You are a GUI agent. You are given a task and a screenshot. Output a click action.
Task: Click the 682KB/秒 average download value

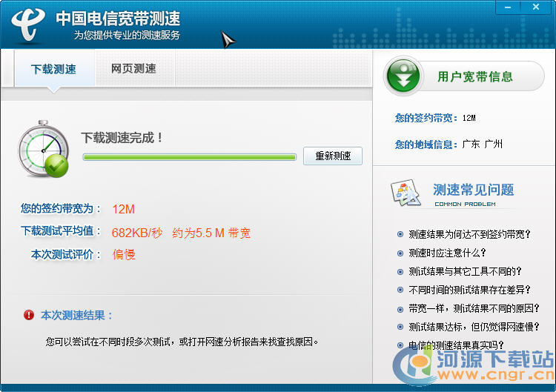click(137, 233)
